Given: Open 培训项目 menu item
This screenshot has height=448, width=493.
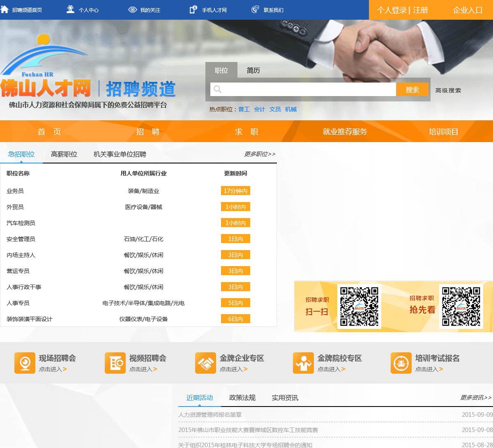Looking at the screenshot, I should coord(444,131).
